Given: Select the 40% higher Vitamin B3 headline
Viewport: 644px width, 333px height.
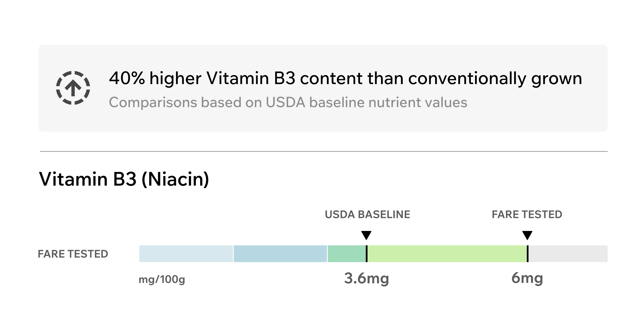Looking at the screenshot, I should click(345, 79).
